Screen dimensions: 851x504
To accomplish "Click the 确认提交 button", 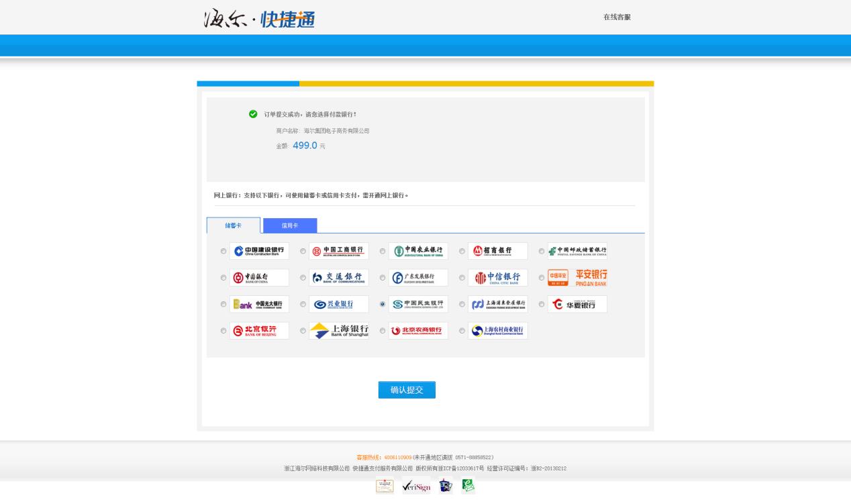I will [x=407, y=390].
